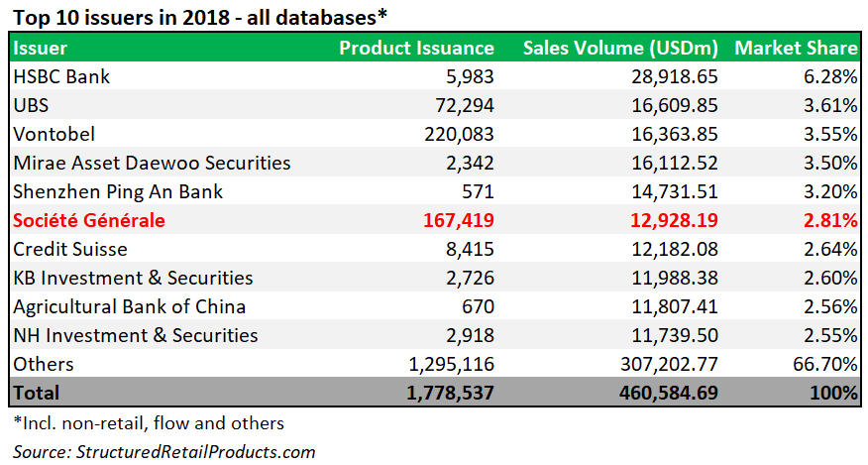Click total sales volume 460,584.69
868x465 pixels.
[x=668, y=393]
